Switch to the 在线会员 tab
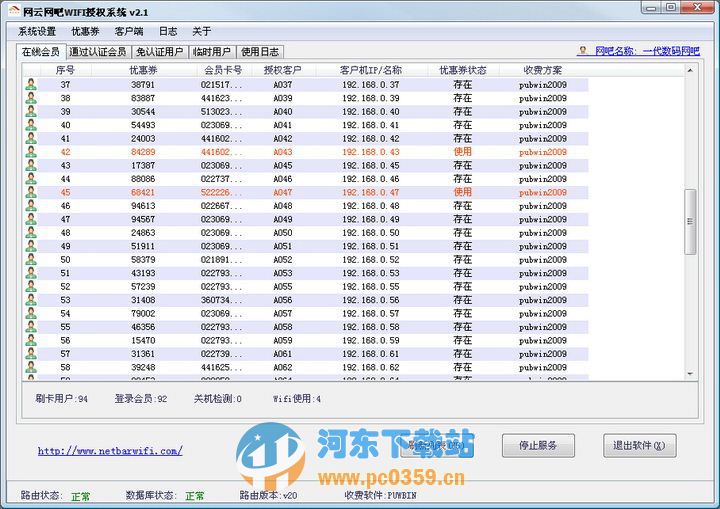The width and height of the screenshot is (720, 509). [x=41, y=51]
